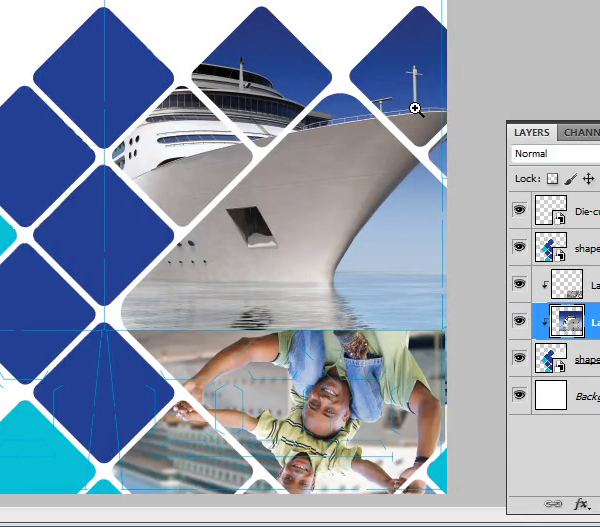Hide the Die-cut layer

click(x=519, y=210)
